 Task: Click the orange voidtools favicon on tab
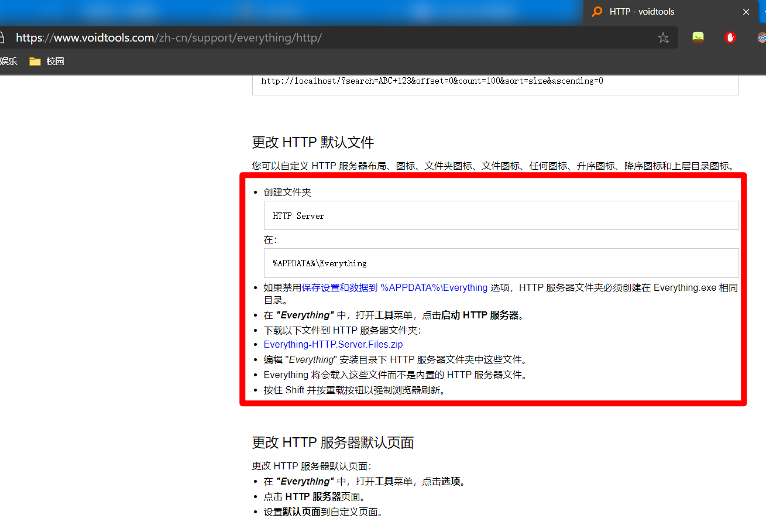[597, 12]
